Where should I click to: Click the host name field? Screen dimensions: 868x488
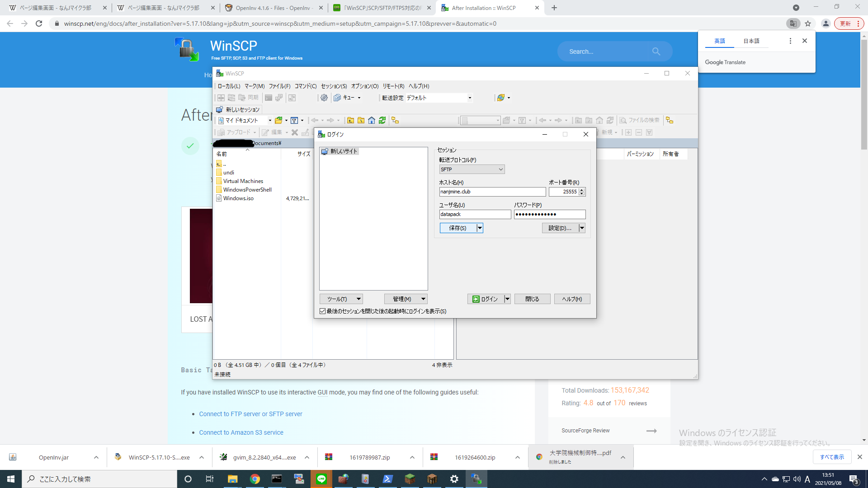[492, 192]
